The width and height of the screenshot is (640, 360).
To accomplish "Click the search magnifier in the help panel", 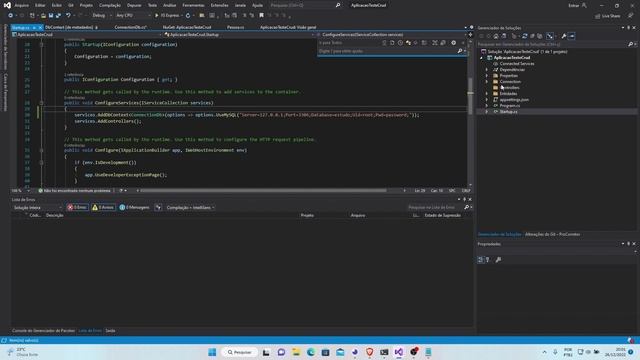I will pyautogui.click(x=460, y=51).
